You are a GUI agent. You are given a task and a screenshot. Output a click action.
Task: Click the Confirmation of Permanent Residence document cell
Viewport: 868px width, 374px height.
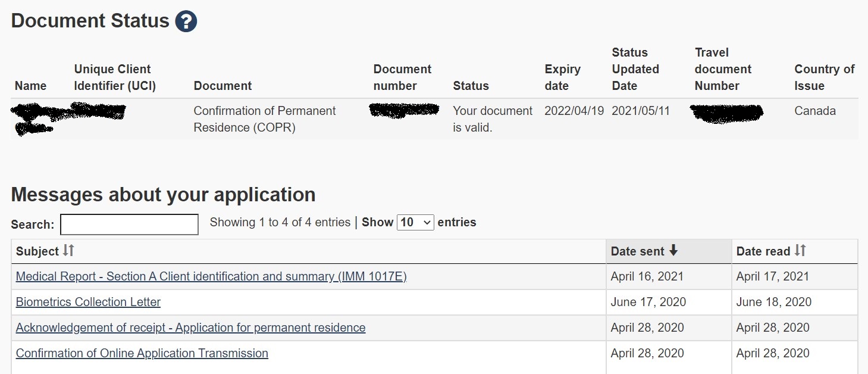(x=265, y=119)
